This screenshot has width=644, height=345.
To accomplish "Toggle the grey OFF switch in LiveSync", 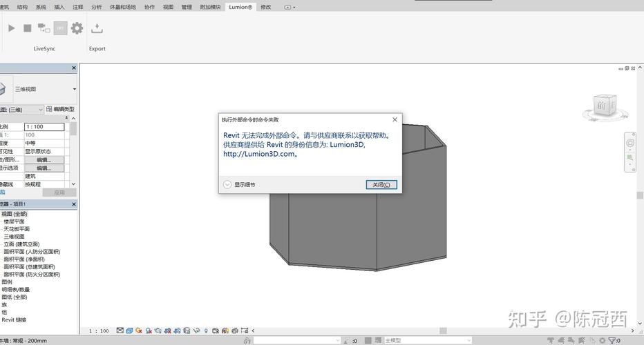I will 60,28.
